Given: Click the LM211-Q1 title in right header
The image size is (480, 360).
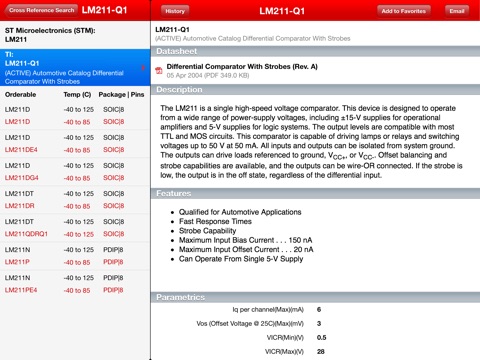Looking at the screenshot, I should point(282,11).
